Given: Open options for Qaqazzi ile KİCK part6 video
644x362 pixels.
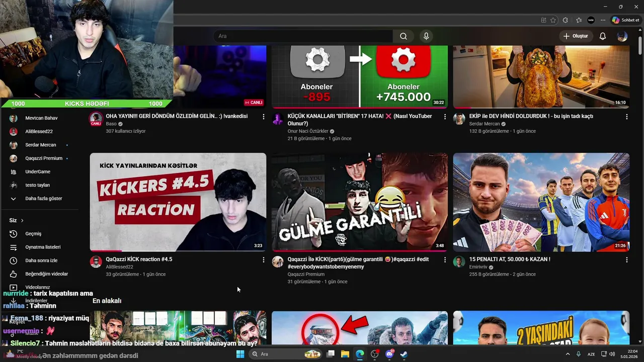Looking at the screenshot, I should [x=445, y=260].
